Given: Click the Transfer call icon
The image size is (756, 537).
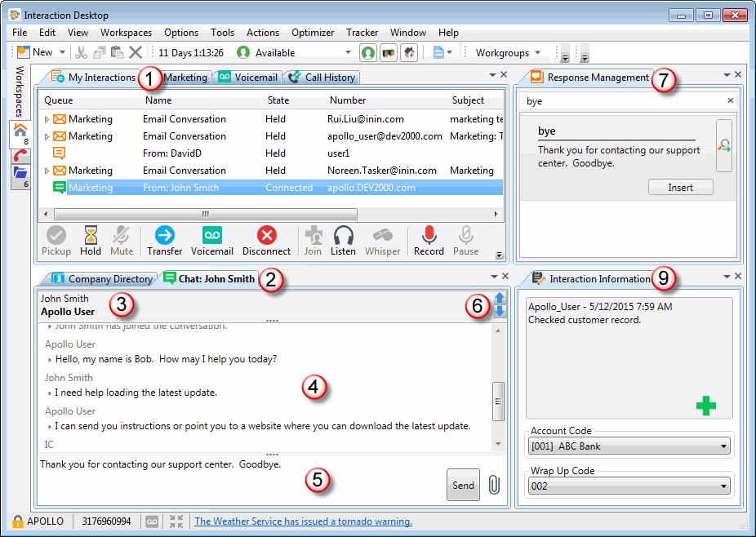Looking at the screenshot, I should pyautogui.click(x=164, y=236).
